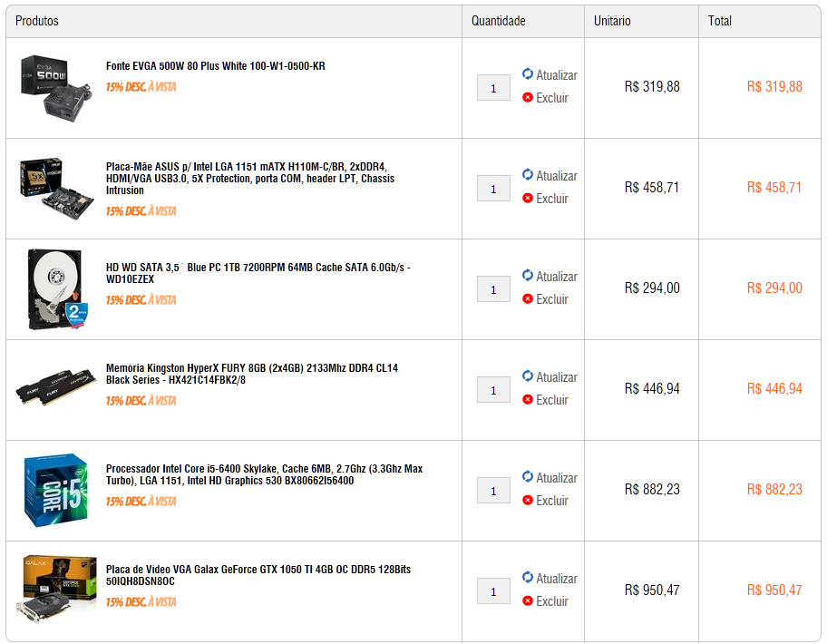
Task: Click the Atualizar refresh icon for the GTX 1050 TI row
Action: click(528, 578)
